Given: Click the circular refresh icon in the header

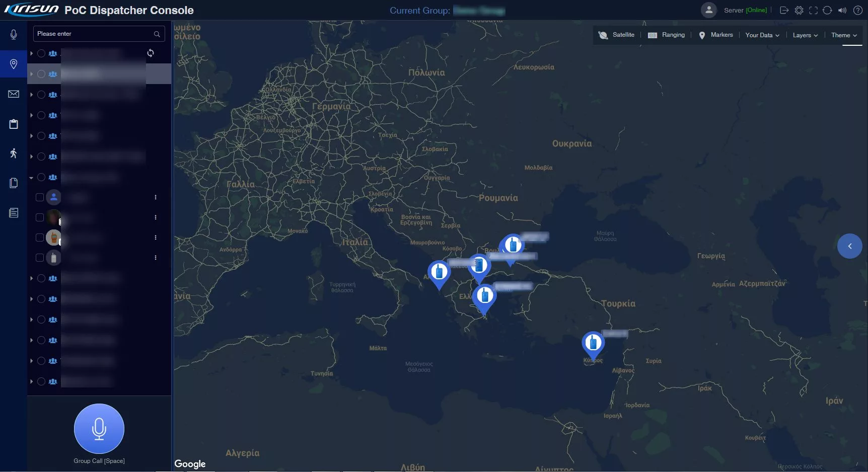Looking at the screenshot, I should tap(827, 10).
